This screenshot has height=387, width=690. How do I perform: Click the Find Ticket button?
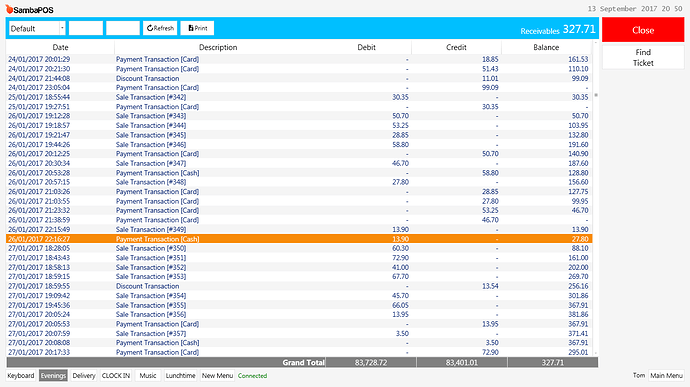click(x=643, y=57)
